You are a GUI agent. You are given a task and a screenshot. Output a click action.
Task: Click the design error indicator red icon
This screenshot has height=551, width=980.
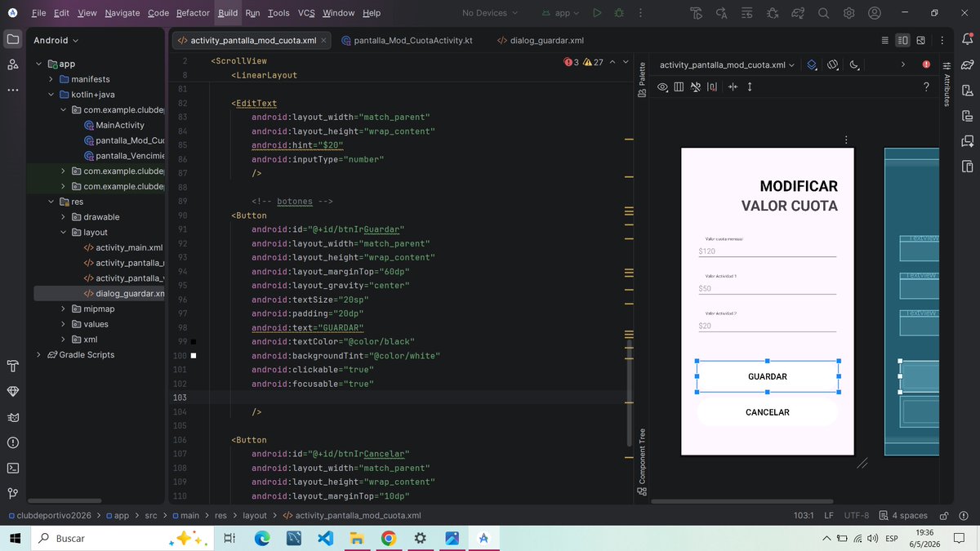[x=926, y=64]
